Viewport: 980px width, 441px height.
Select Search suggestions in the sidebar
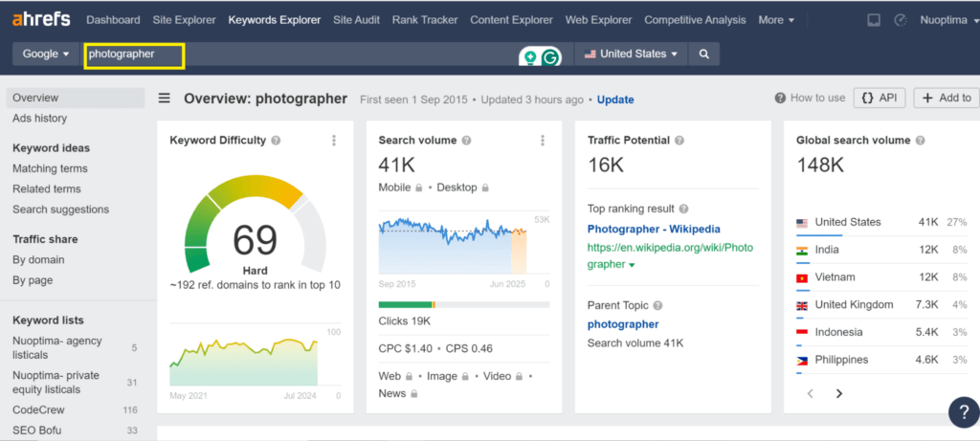[60, 209]
